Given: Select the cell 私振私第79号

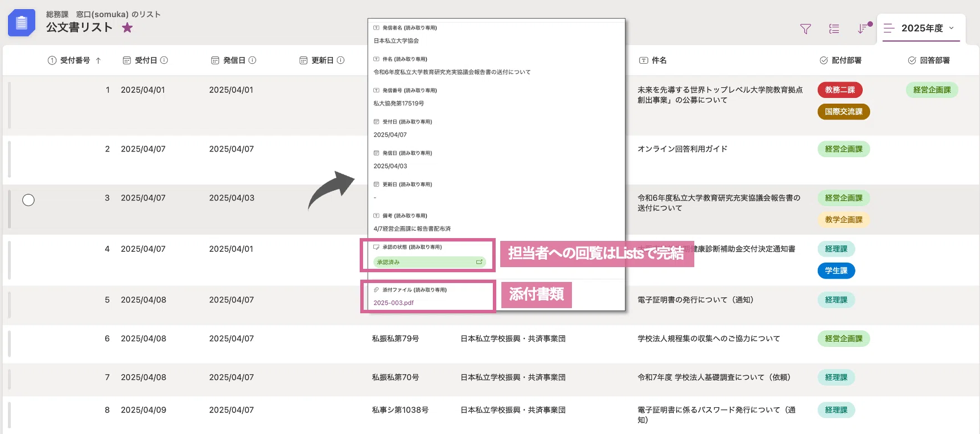Looking at the screenshot, I should [396, 339].
